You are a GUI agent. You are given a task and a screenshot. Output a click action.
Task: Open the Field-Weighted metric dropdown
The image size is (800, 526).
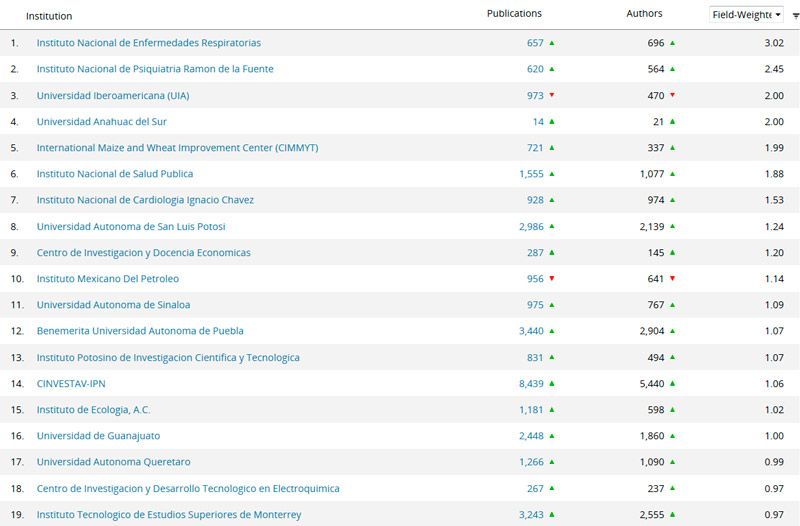746,15
